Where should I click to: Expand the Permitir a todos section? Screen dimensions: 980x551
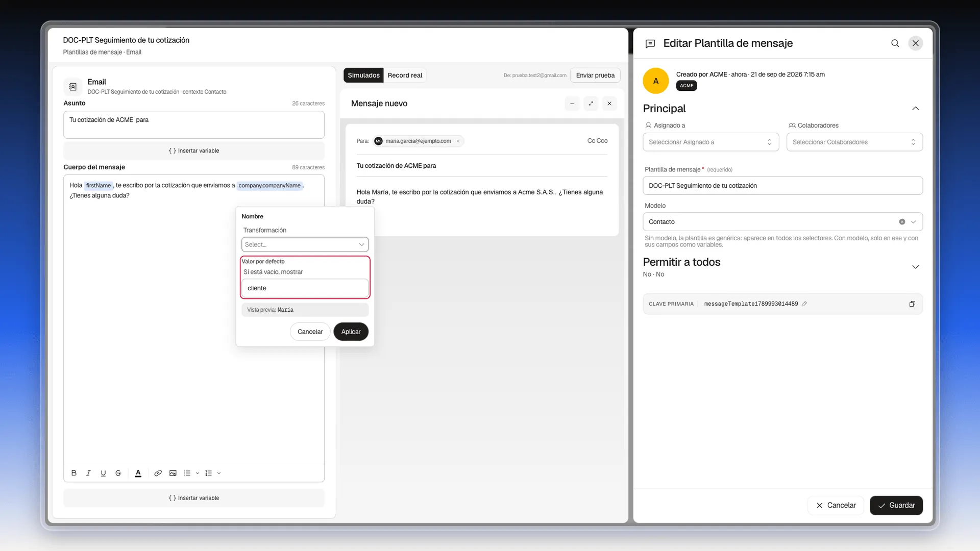click(x=916, y=267)
